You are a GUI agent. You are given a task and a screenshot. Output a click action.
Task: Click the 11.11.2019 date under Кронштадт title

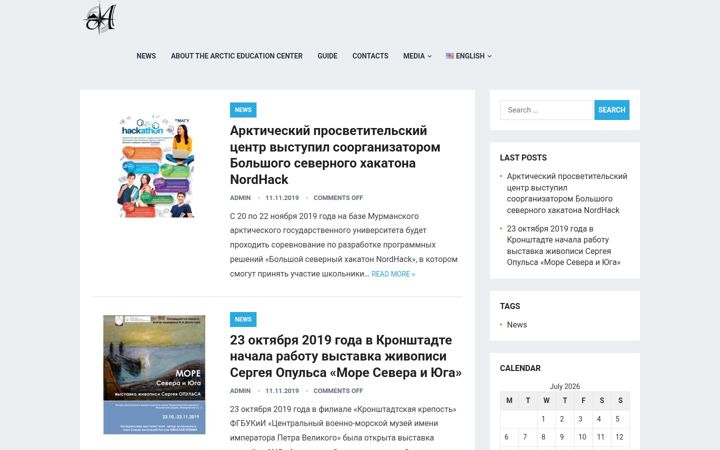(x=282, y=391)
